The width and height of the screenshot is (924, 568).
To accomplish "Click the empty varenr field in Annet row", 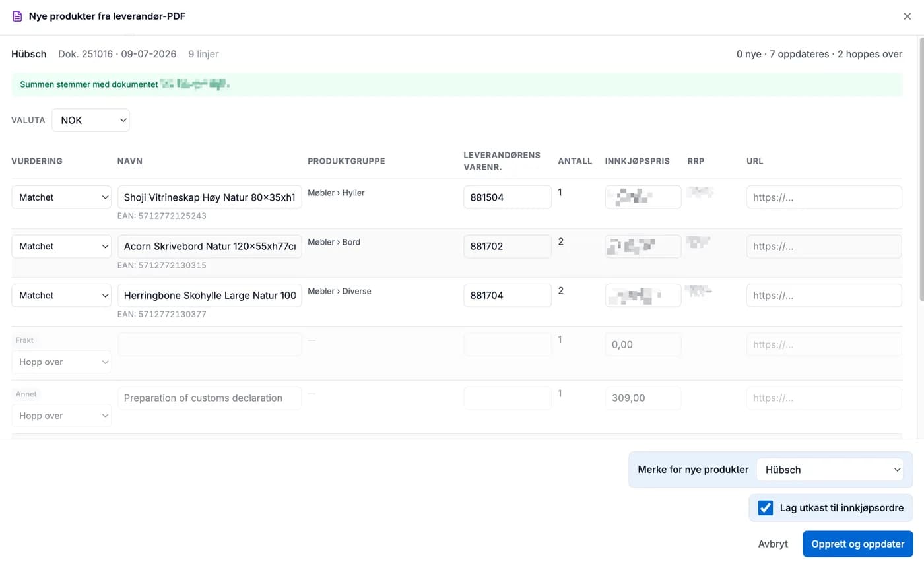I will coord(508,398).
